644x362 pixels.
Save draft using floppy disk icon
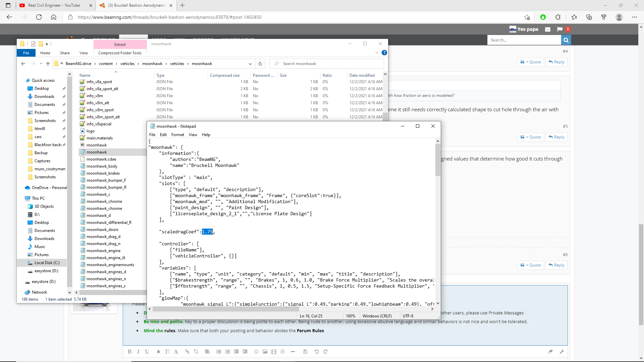click(305, 352)
